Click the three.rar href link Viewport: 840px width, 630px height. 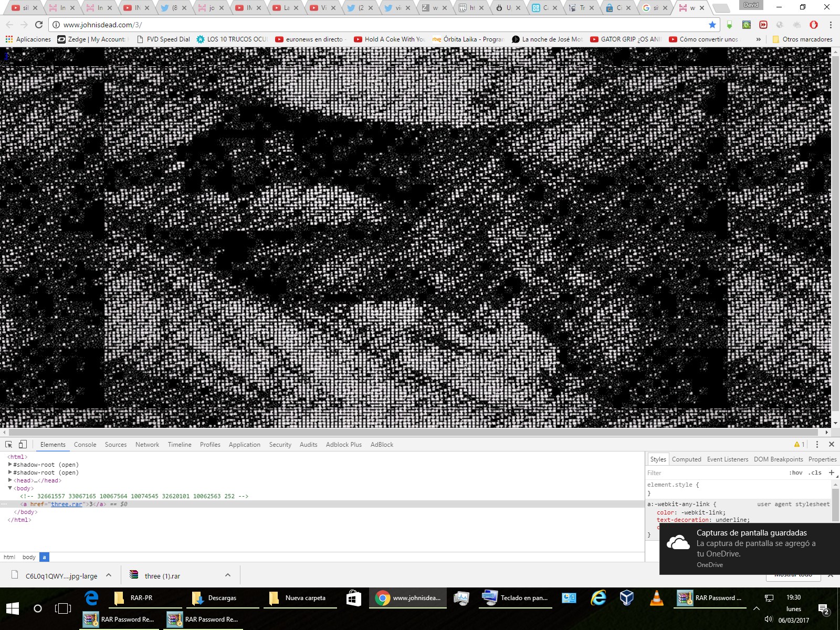[x=66, y=504]
